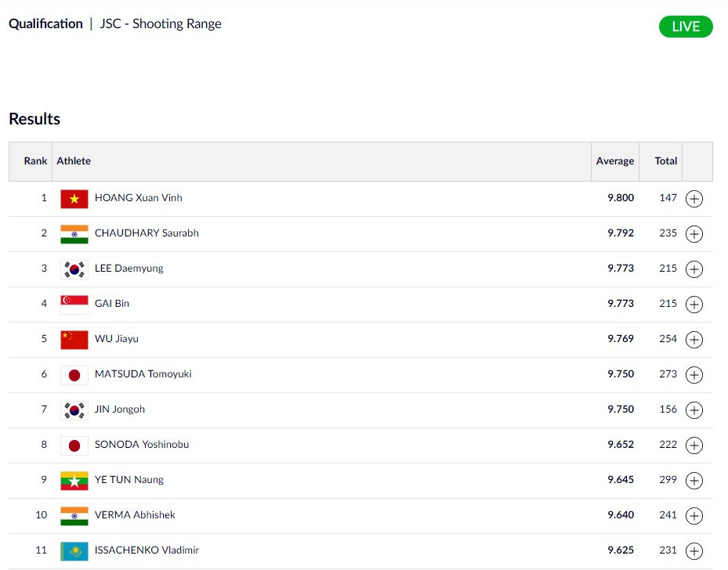728x570 pixels.
Task: Expand JIN Jongoh's result details
Action: 694,410
